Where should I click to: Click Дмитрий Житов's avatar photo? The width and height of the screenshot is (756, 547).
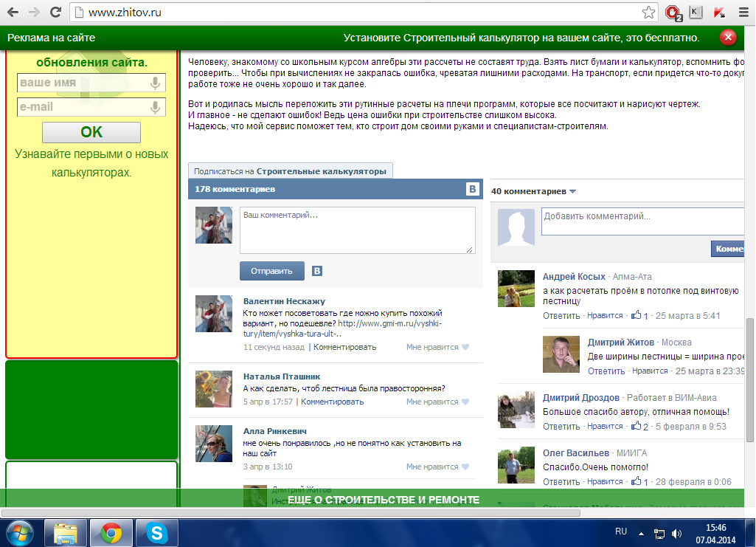point(561,354)
